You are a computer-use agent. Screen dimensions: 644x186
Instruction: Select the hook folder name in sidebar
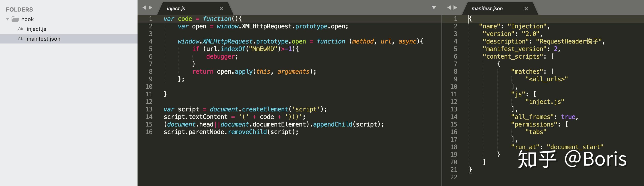(x=28, y=19)
